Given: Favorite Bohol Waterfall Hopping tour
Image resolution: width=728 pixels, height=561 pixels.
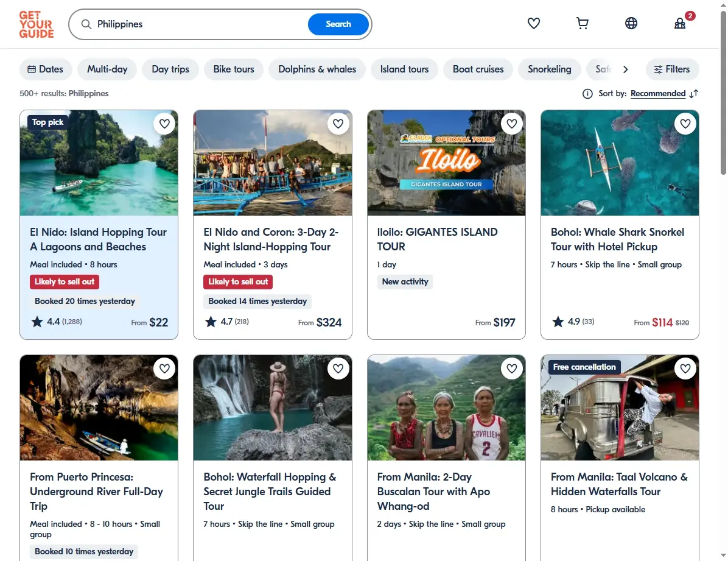Looking at the screenshot, I should click(x=338, y=369).
